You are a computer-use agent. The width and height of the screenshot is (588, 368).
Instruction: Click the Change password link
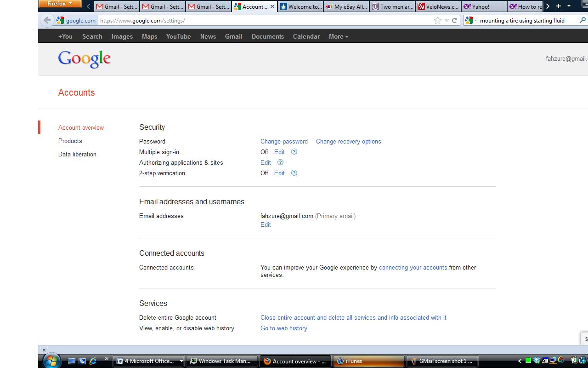pyautogui.click(x=284, y=141)
